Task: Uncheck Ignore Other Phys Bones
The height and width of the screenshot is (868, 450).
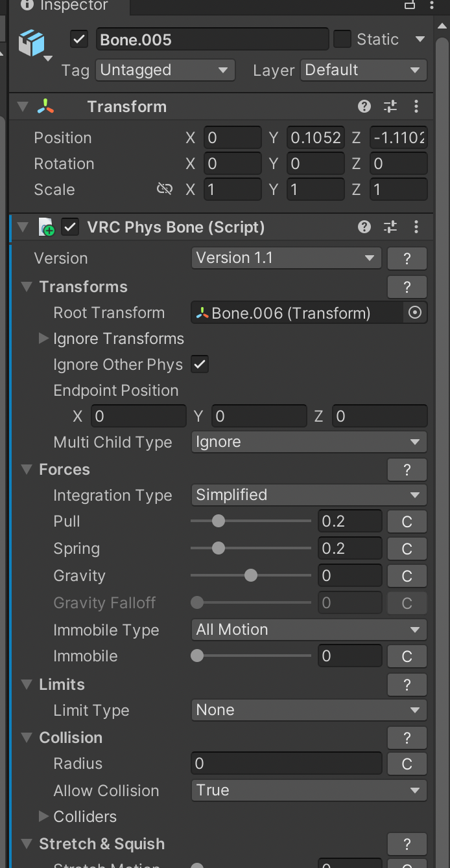Action: 200,365
